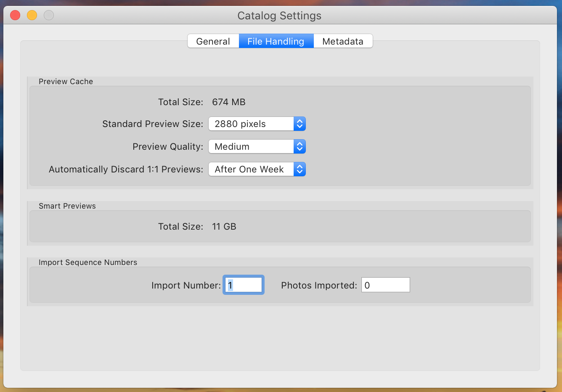This screenshot has height=392, width=562.
Task: Click the Preview Cache section label
Action: pos(66,82)
